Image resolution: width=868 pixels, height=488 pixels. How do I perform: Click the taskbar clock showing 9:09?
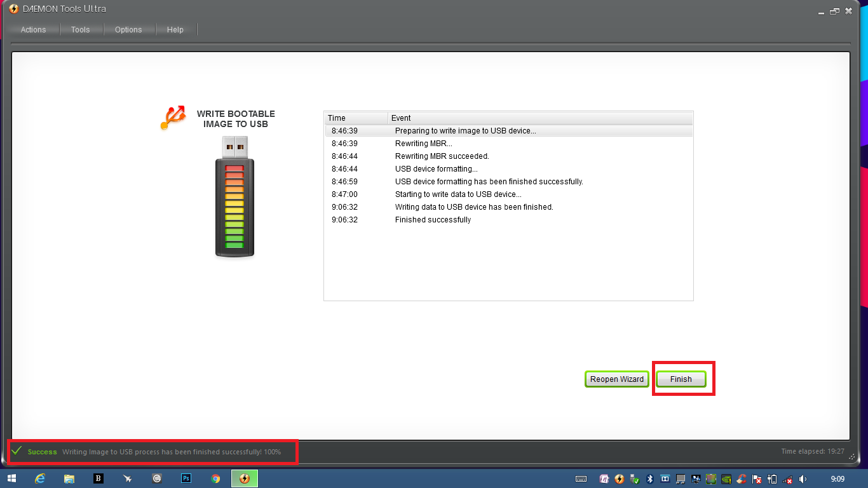(838, 479)
